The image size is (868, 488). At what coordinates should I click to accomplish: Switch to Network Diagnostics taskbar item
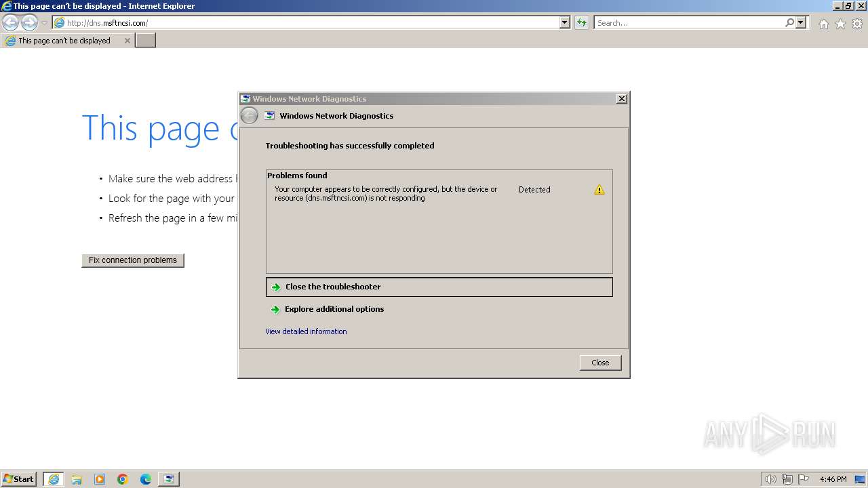169,479
